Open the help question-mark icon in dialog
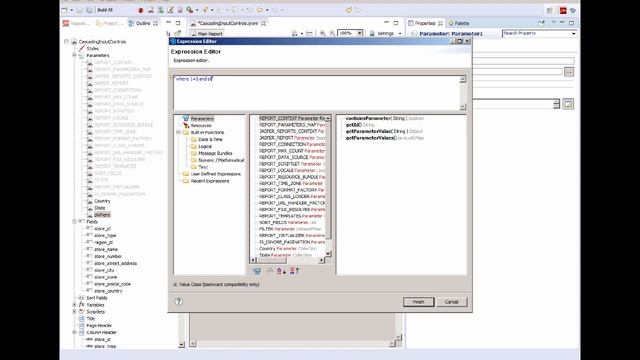This screenshot has width=640, height=360. (178, 301)
